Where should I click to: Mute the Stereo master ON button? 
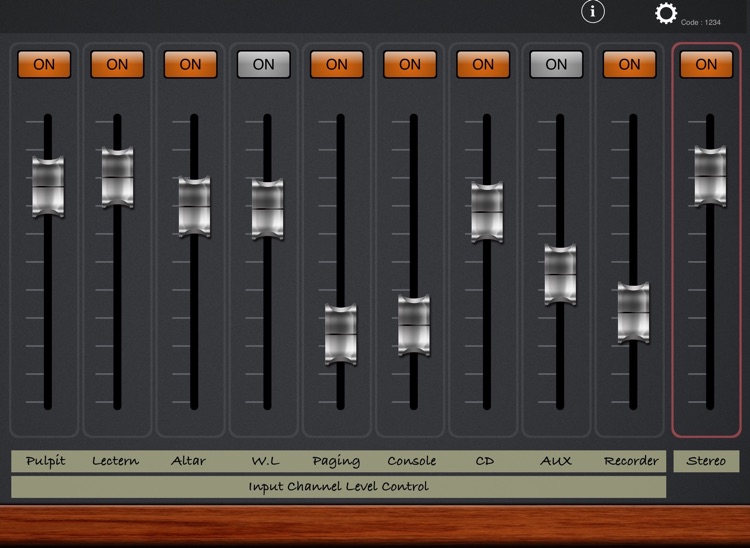[x=706, y=65]
